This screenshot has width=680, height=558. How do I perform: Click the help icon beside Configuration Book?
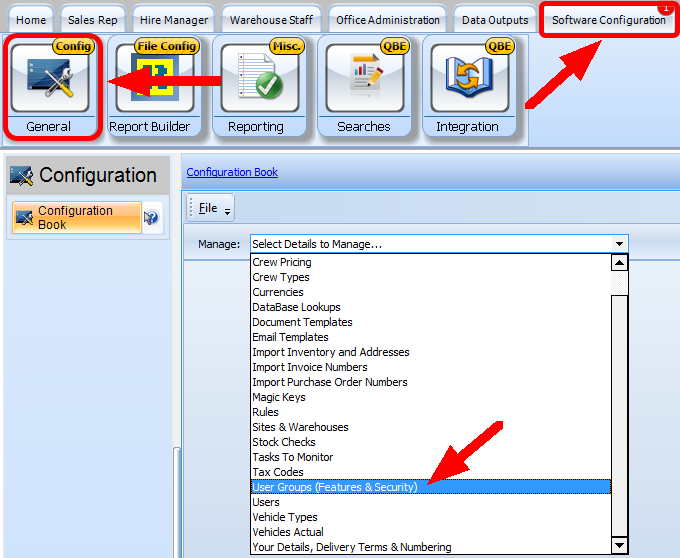click(x=152, y=218)
